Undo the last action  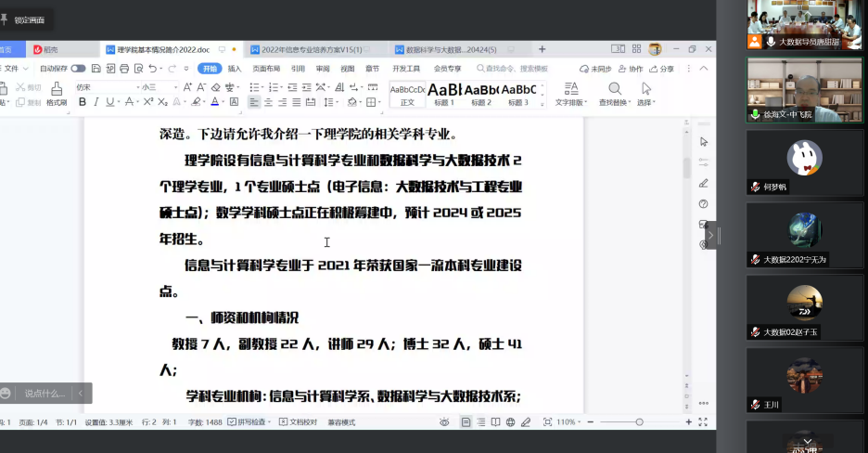(x=153, y=69)
